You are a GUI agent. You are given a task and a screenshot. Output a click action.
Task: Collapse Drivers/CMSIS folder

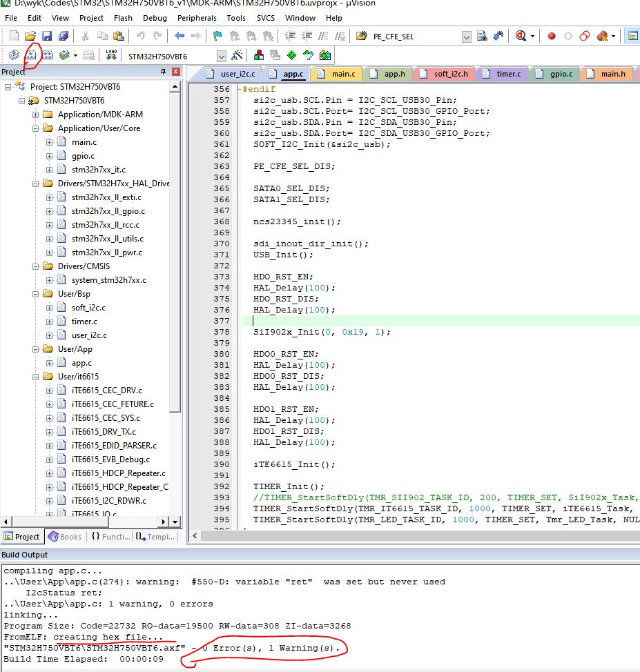[36, 266]
